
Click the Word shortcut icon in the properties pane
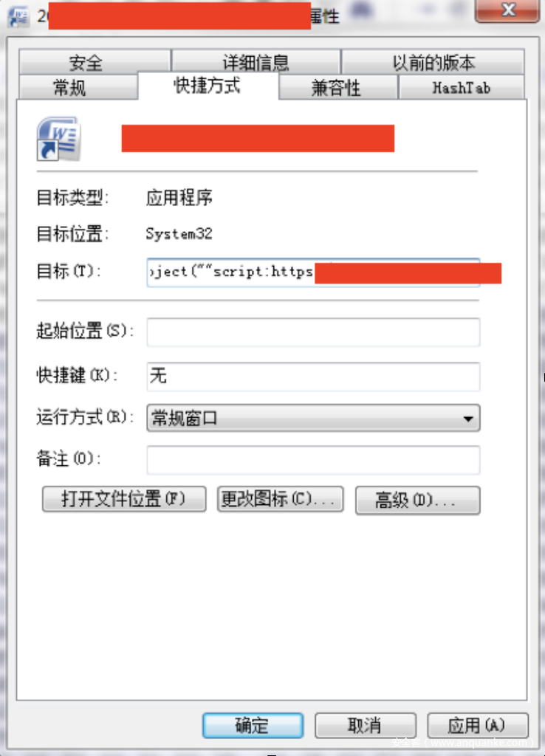click(58, 138)
